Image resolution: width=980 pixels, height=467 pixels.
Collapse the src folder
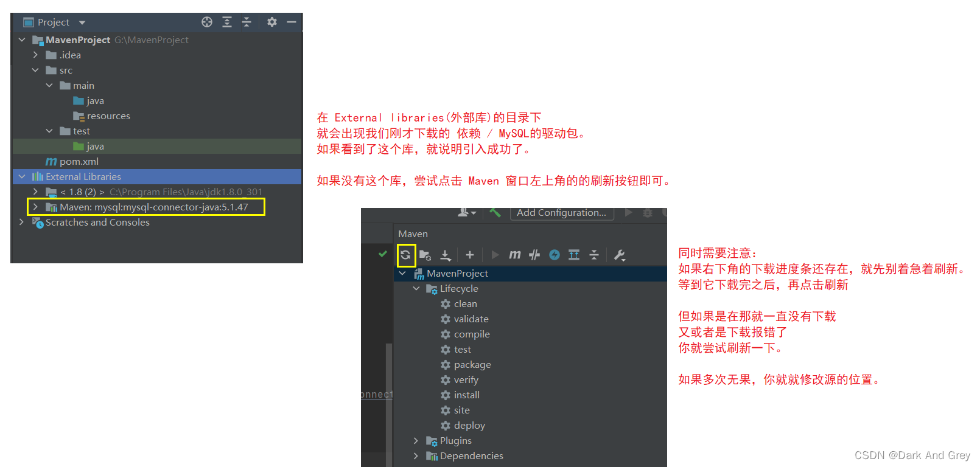click(35, 70)
